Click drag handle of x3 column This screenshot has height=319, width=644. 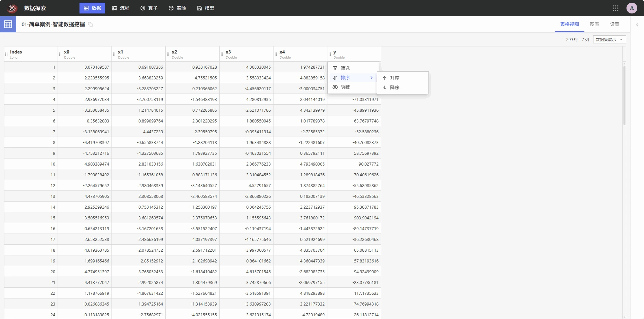(x=222, y=54)
